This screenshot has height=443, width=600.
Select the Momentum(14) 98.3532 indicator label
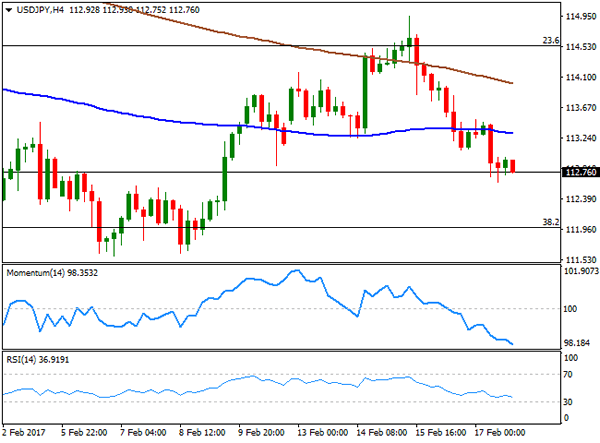pos(52,273)
